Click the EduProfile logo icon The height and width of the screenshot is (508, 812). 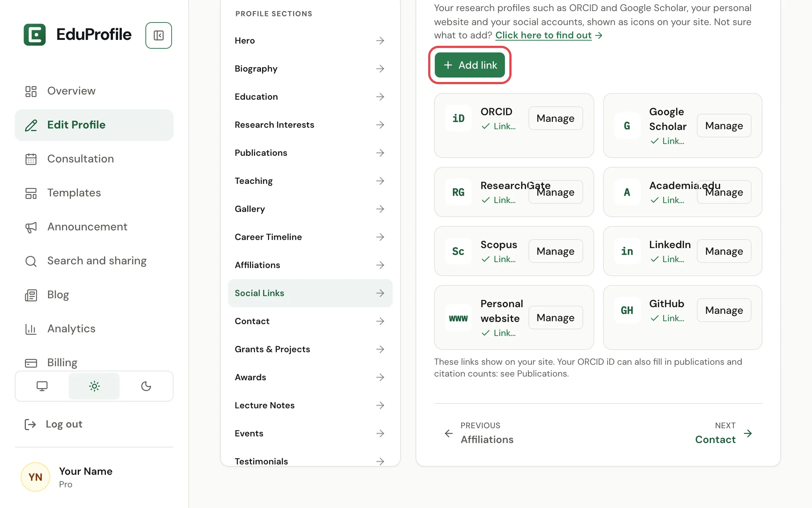coord(35,35)
